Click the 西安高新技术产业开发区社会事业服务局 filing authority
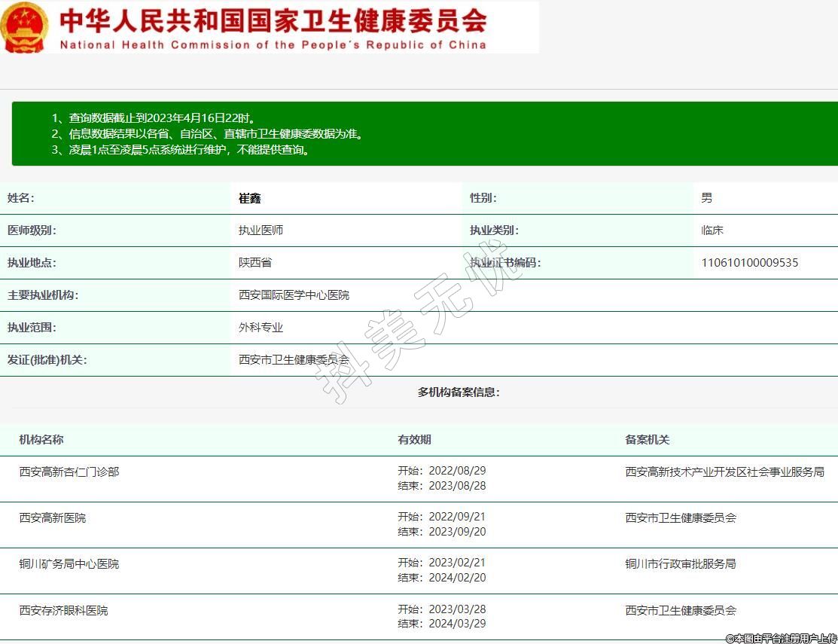Screen dimensions: 838x644 coord(724,472)
